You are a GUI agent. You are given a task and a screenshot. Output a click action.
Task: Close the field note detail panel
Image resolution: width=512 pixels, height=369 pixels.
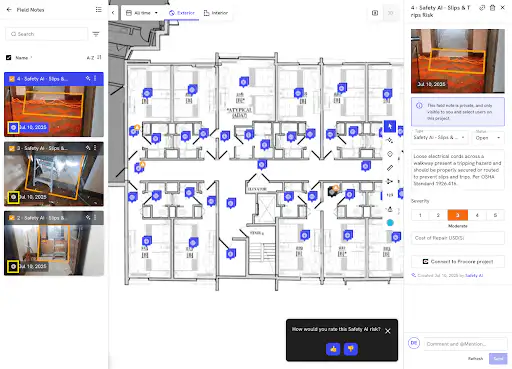pos(503,8)
